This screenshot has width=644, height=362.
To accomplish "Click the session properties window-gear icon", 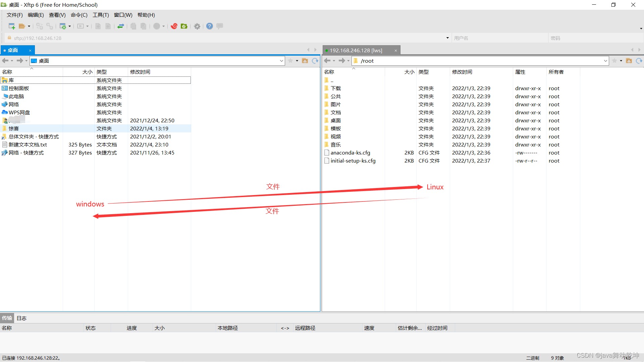I will 63,26.
